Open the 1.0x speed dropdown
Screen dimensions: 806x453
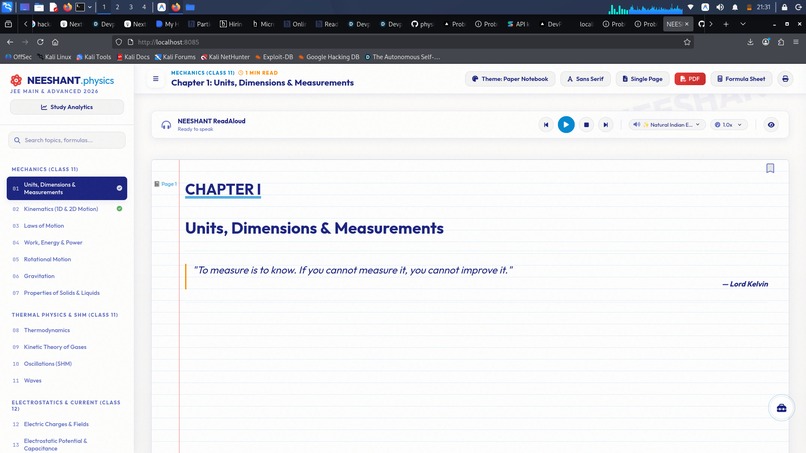(728, 124)
